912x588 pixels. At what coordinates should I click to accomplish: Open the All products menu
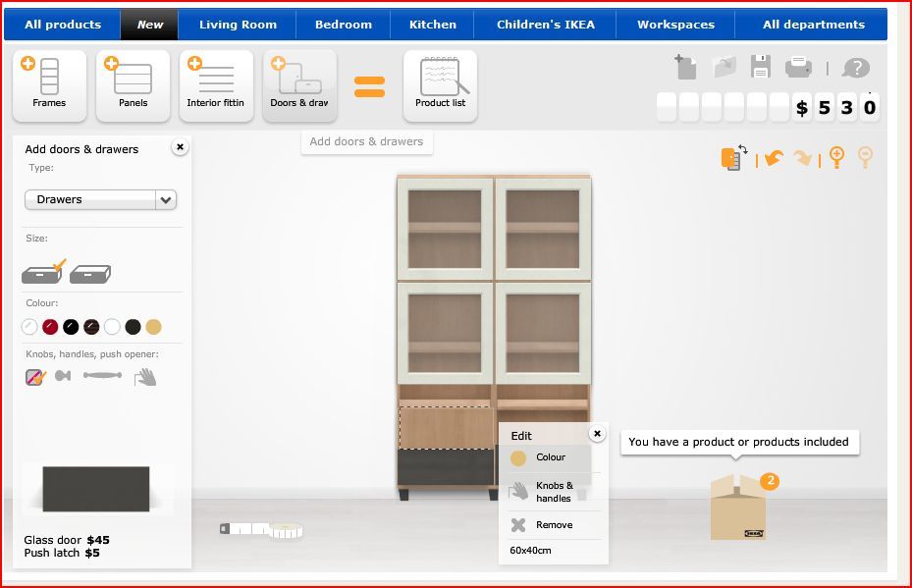pos(63,25)
